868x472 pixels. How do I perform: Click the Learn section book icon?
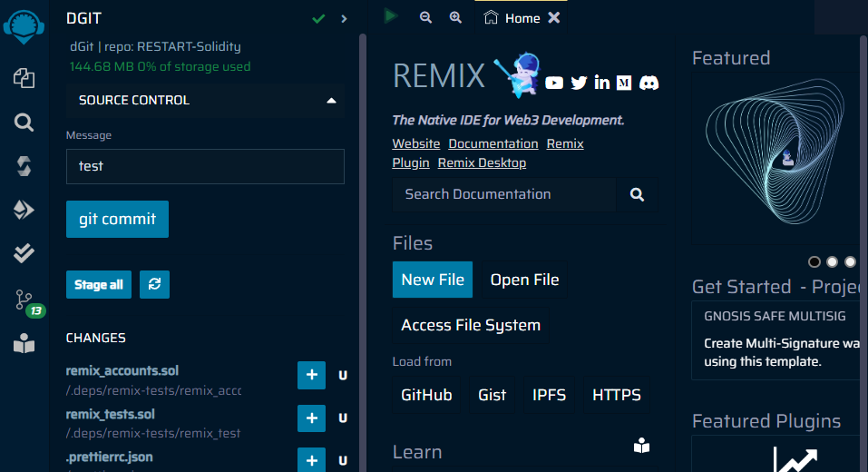coord(641,446)
